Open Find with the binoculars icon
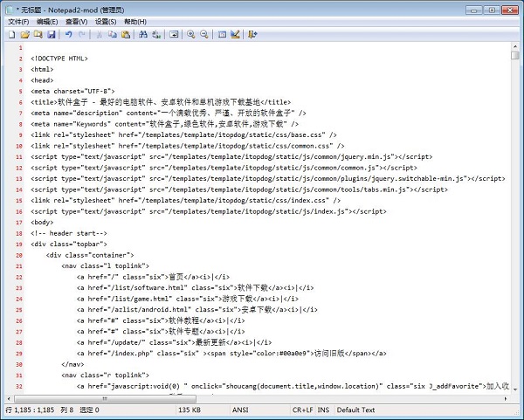Image resolution: width=524 pixels, height=420 pixels. point(143,34)
